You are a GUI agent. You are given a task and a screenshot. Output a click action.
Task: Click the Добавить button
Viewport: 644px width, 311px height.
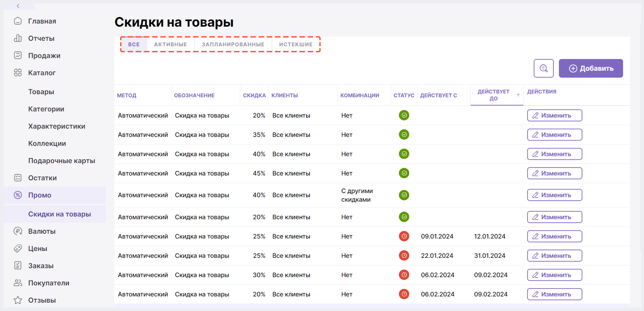591,68
